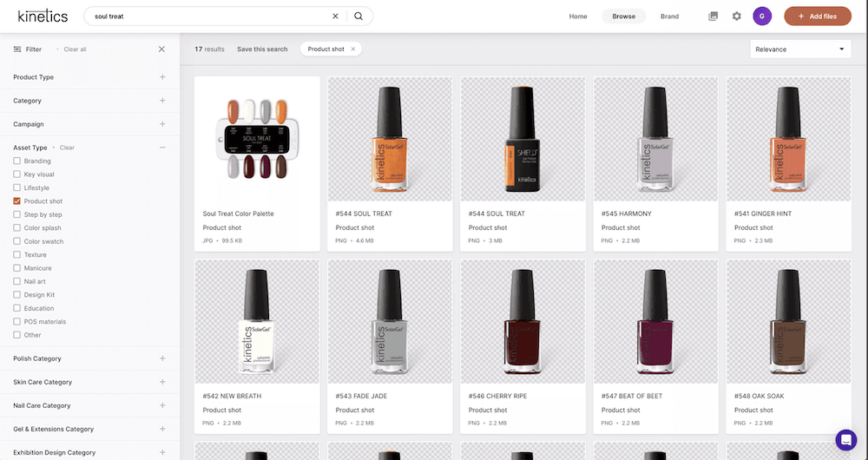The image size is (868, 460).
Task: Click Save this search
Action: pyautogui.click(x=262, y=49)
